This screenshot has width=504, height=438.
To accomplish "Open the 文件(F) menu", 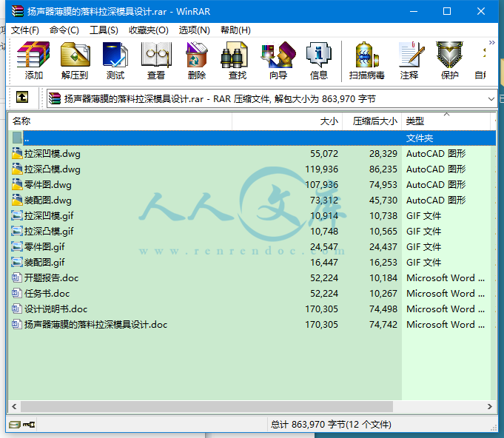I will pos(25,30).
